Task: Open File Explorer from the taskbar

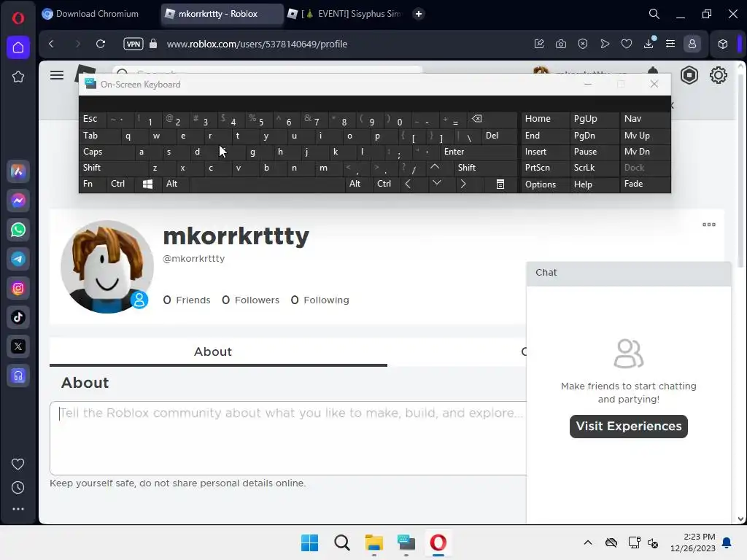Action: (374, 542)
